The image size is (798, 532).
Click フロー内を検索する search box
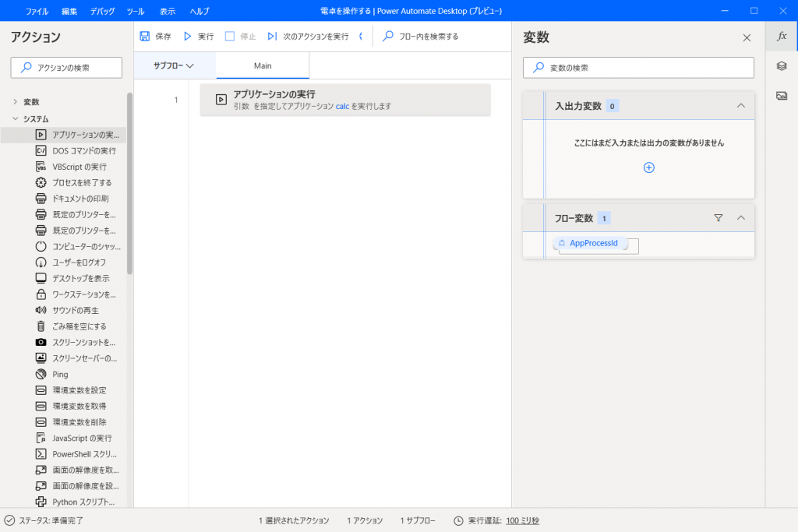421,36
